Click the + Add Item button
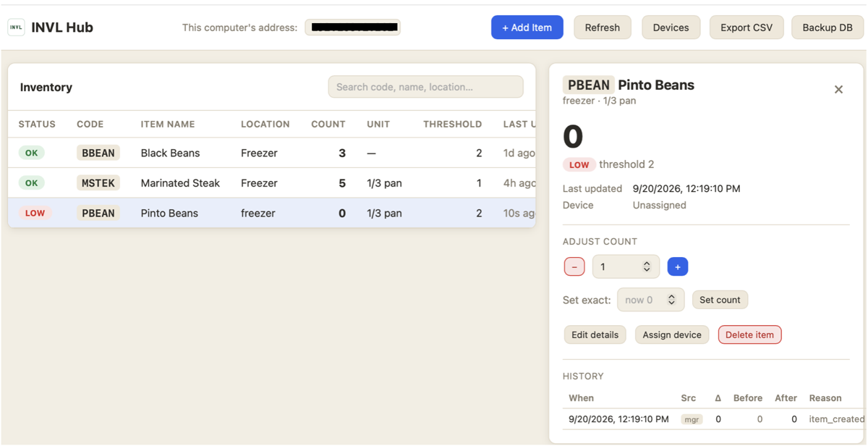 click(x=527, y=28)
